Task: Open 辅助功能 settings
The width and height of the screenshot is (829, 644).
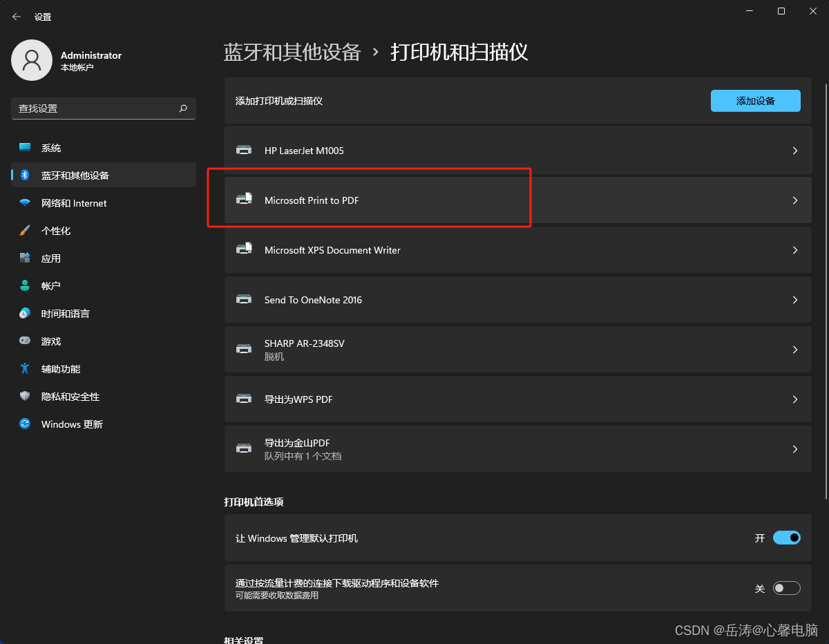Action: [x=104, y=369]
